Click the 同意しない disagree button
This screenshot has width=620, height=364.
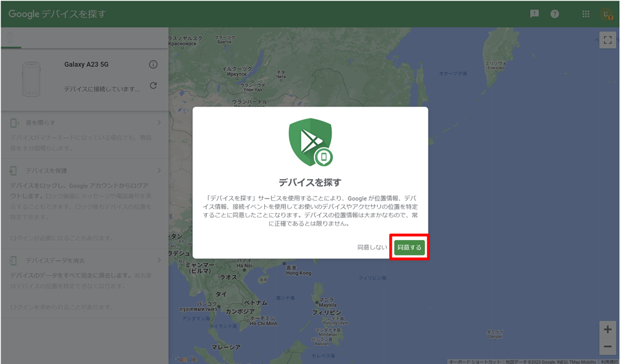pos(372,247)
